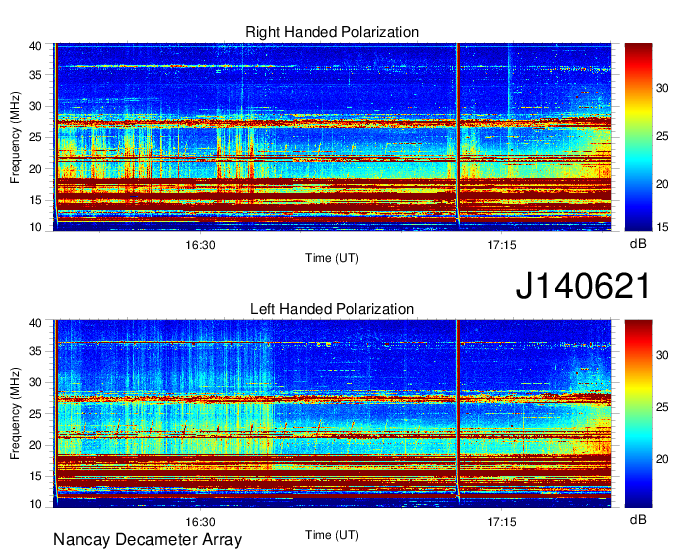The width and height of the screenshot is (680, 552).
Task: Click the lower plot's Time (UT) axis label
Action: click(x=332, y=535)
